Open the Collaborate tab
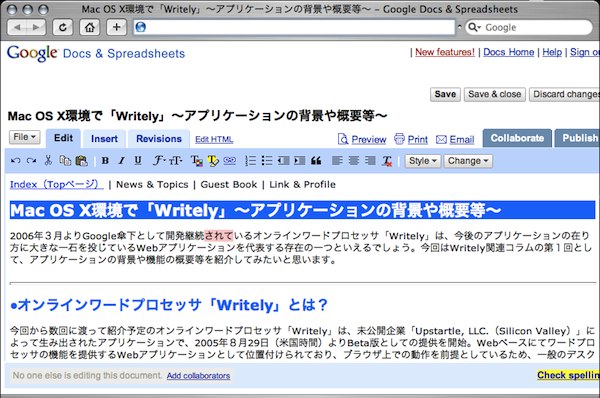600x398 pixels. (x=517, y=138)
